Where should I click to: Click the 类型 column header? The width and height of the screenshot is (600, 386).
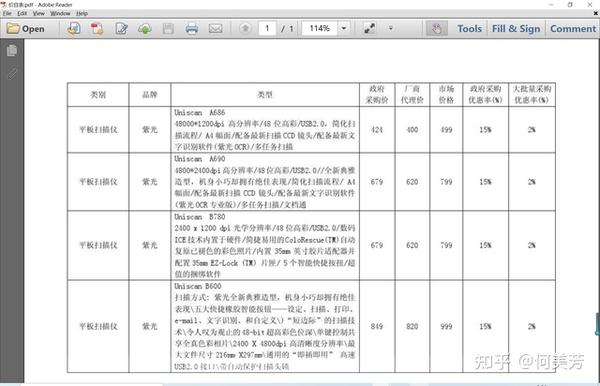tap(265, 94)
